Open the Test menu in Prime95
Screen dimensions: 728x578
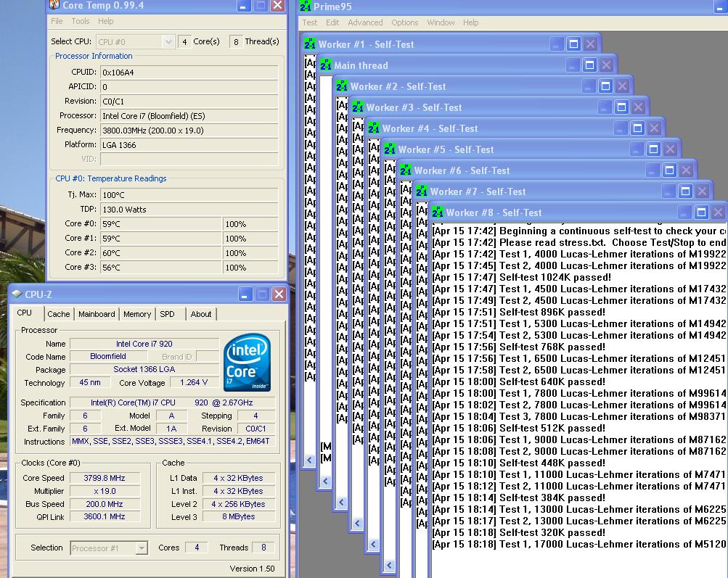coord(310,22)
